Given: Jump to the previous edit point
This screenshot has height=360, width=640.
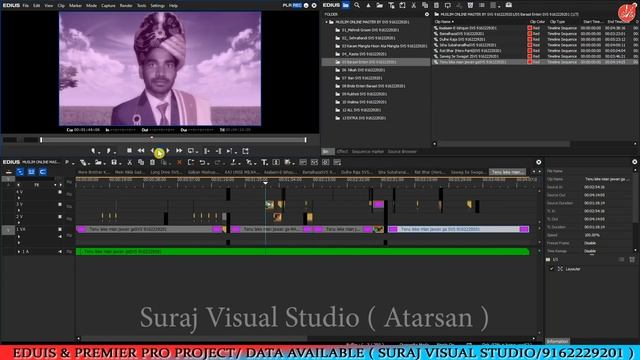Looking at the screenshot, I should [x=207, y=151].
